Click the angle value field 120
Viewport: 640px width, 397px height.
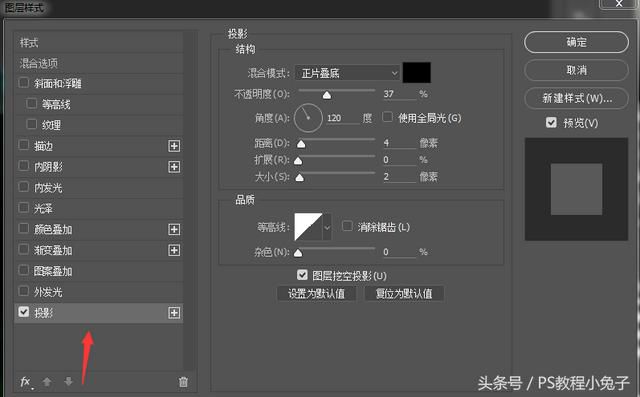click(343, 118)
